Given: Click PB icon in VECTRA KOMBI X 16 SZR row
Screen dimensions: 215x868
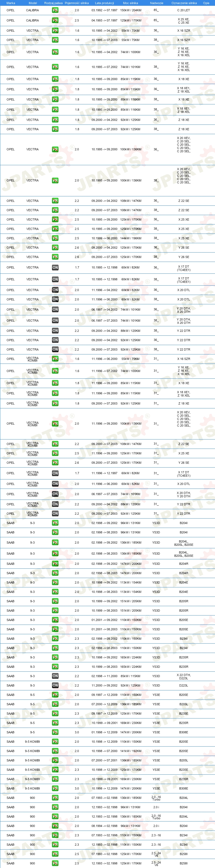Looking at the screenshot, I should 55,359.
